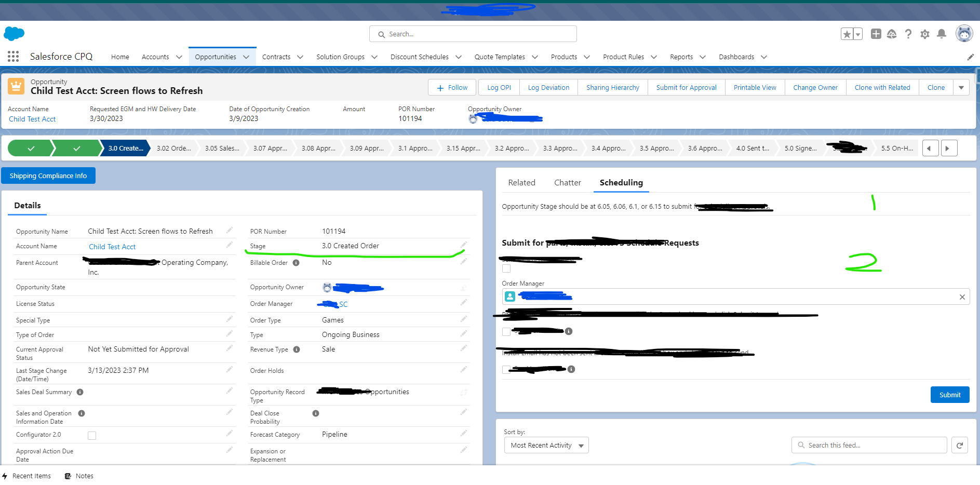Open the Reports navigation tab
The height and width of the screenshot is (485, 980).
pos(681,57)
